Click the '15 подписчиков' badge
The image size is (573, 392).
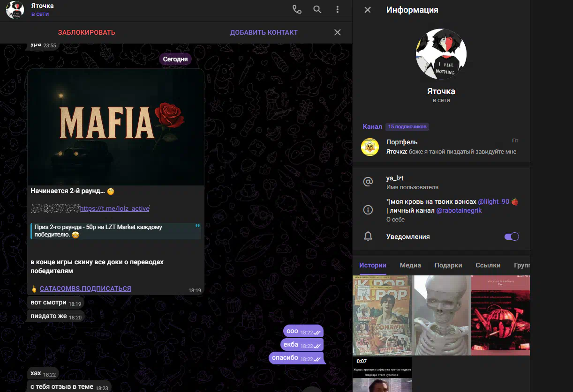click(x=407, y=126)
